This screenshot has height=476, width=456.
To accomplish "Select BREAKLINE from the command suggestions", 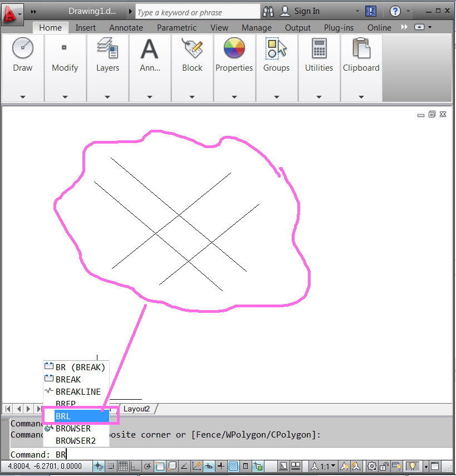I will click(x=77, y=391).
